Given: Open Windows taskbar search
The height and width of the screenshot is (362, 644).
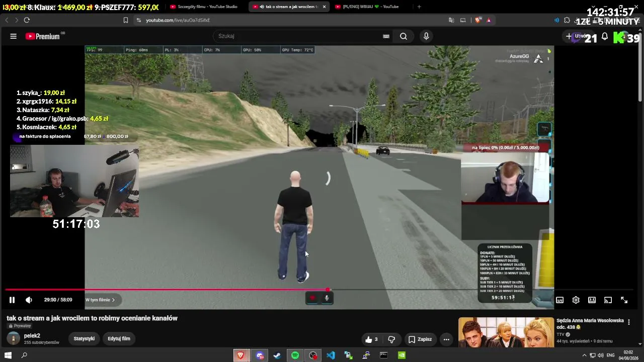Looking at the screenshot, I should pos(24,355).
